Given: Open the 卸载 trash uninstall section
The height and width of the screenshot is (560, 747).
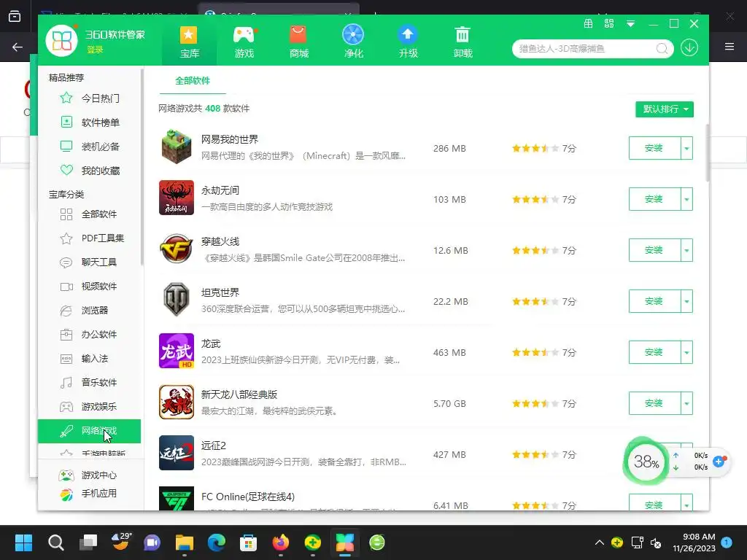Looking at the screenshot, I should tap(462, 42).
